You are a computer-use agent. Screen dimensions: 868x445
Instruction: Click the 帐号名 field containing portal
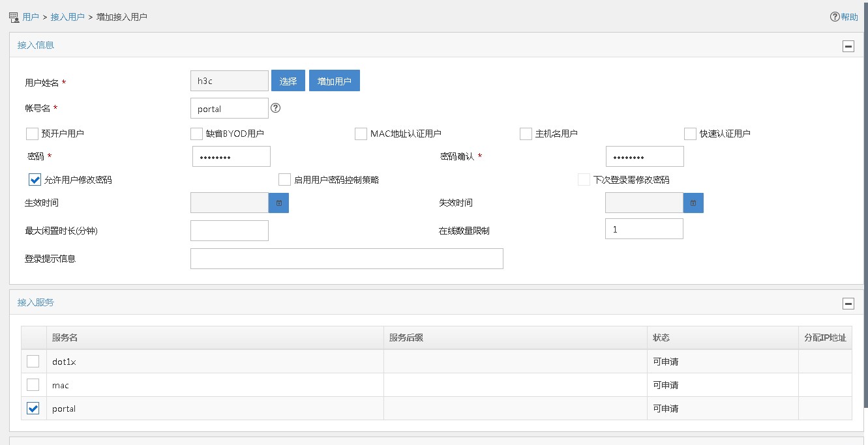pyautogui.click(x=230, y=108)
